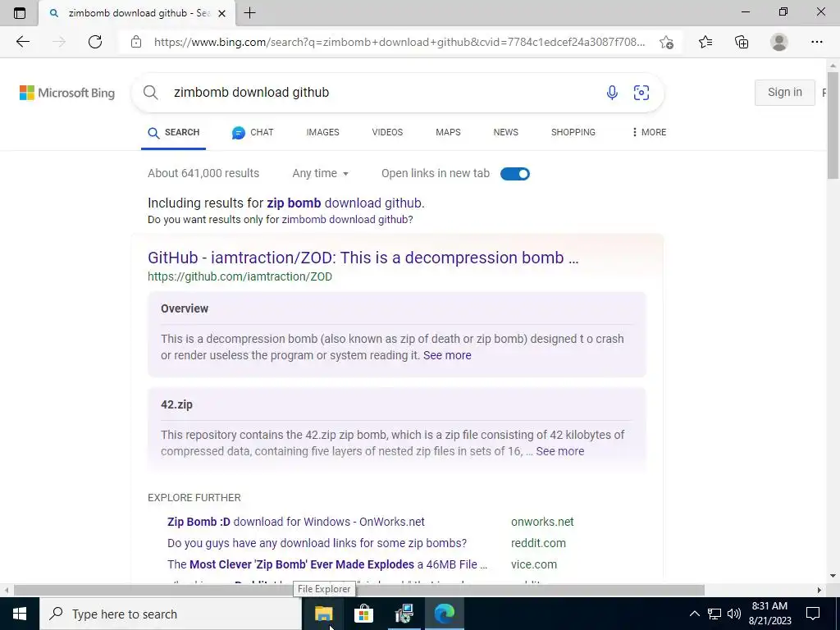This screenshot has width=840, height=630.
Task: Open the notifications action center
Action: (x=813, y=614)
